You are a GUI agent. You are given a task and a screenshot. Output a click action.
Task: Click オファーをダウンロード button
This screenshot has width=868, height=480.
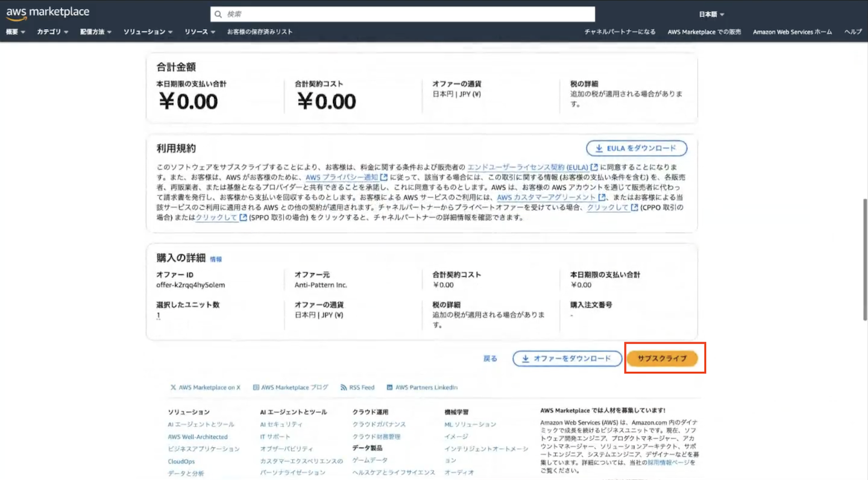tap(567, 359)
